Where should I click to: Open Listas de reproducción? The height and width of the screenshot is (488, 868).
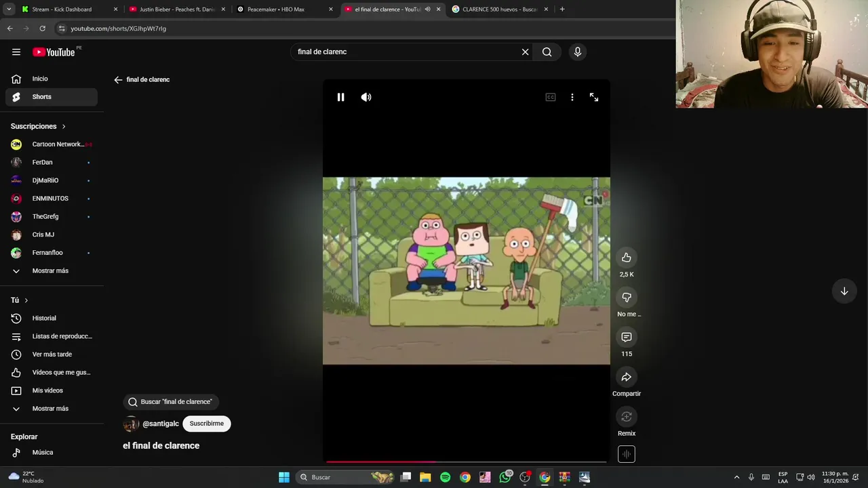[x=52, y=336]
